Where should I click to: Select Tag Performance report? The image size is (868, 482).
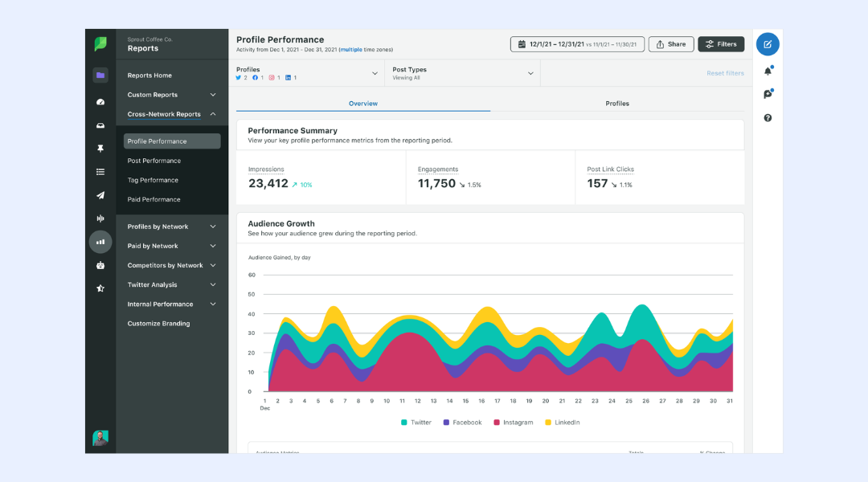coord(153,180)
